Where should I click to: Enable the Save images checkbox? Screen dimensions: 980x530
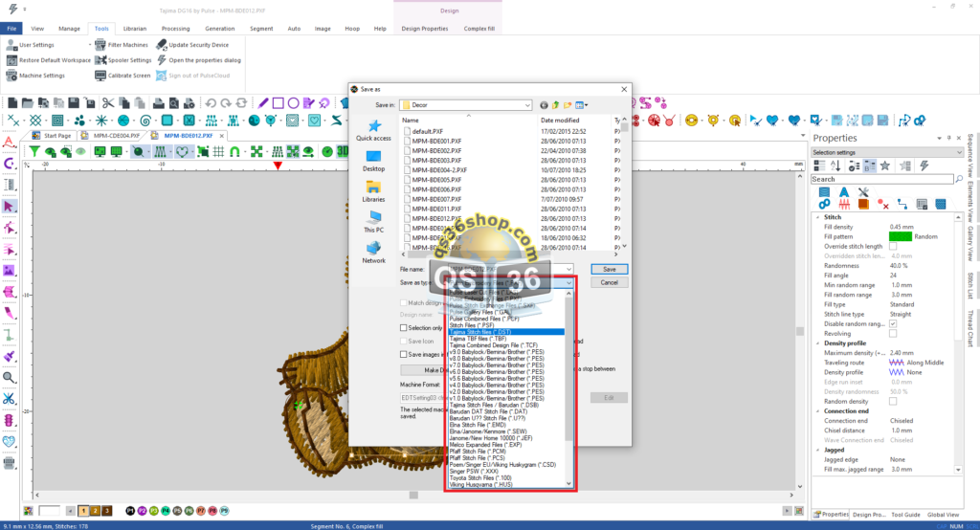(403, 354)
